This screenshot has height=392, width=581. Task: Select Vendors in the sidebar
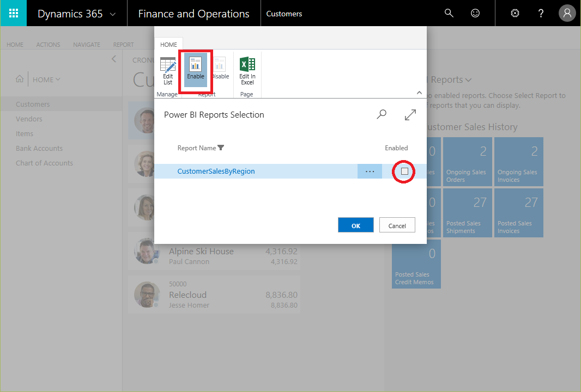click(29, 119)
